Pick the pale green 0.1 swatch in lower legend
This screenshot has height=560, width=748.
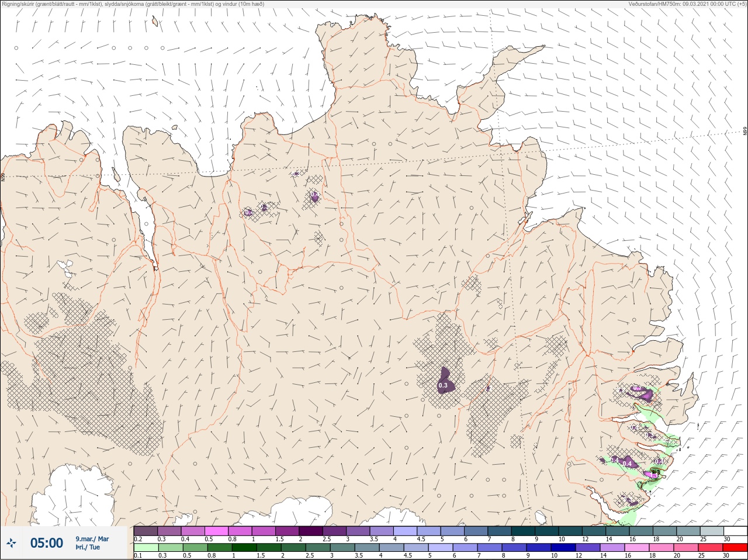[146, 548]
